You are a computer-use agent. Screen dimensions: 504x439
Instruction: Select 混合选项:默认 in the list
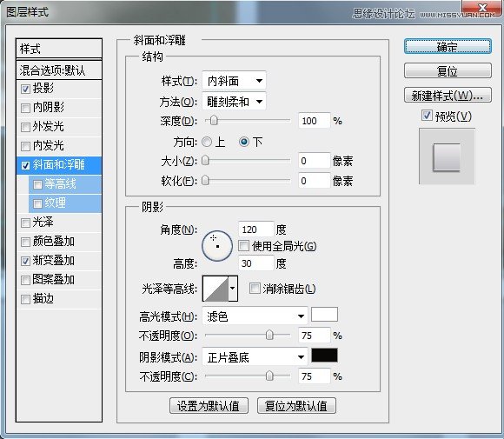59,70
